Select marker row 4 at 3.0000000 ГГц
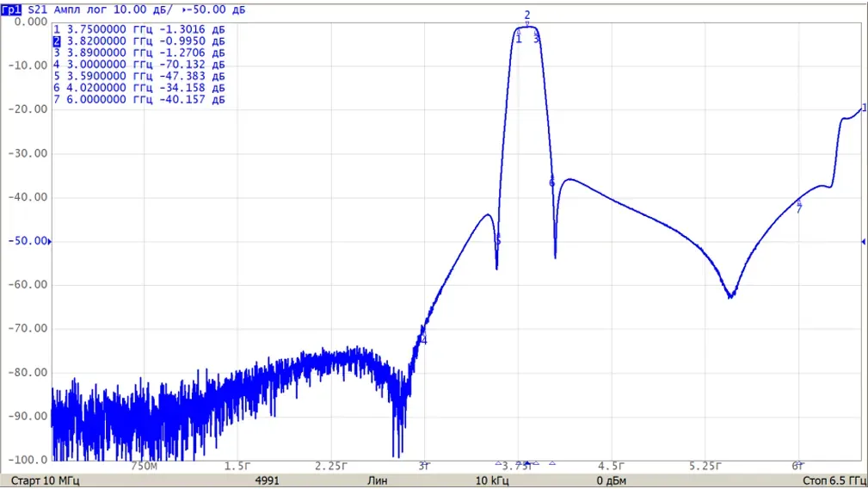Viewport: 868px width, 489px height. click(x=139, y=65)
